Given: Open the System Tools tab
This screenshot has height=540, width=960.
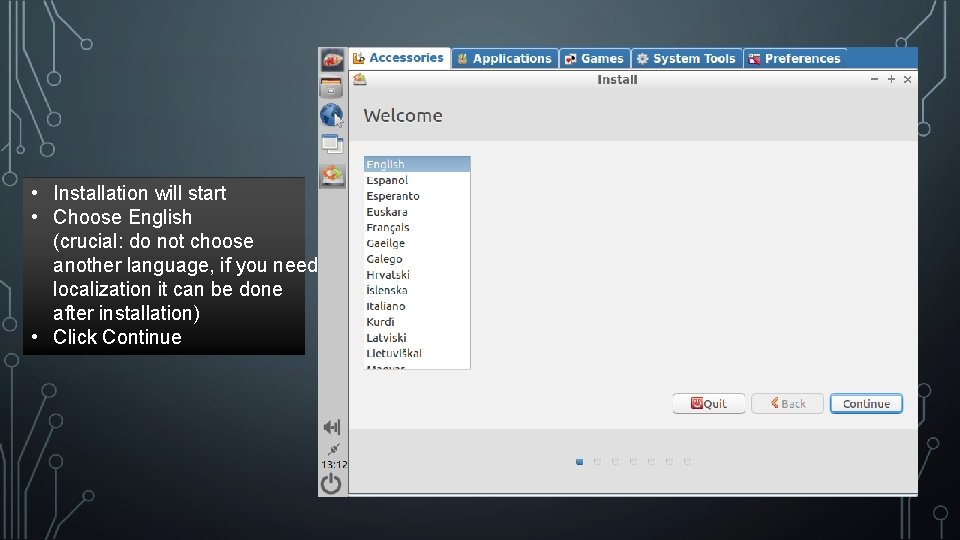Looking at the screenshot, I should [x=686, y=59].
